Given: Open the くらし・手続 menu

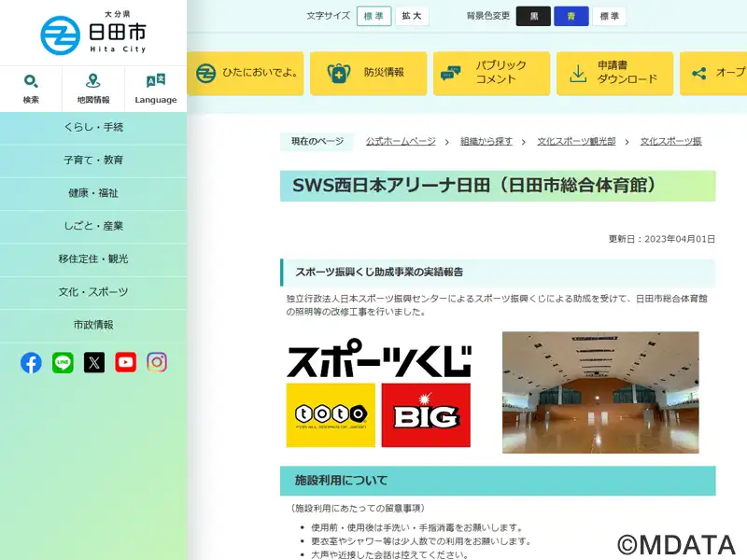Looking at the screenshot, I should 93,128.
